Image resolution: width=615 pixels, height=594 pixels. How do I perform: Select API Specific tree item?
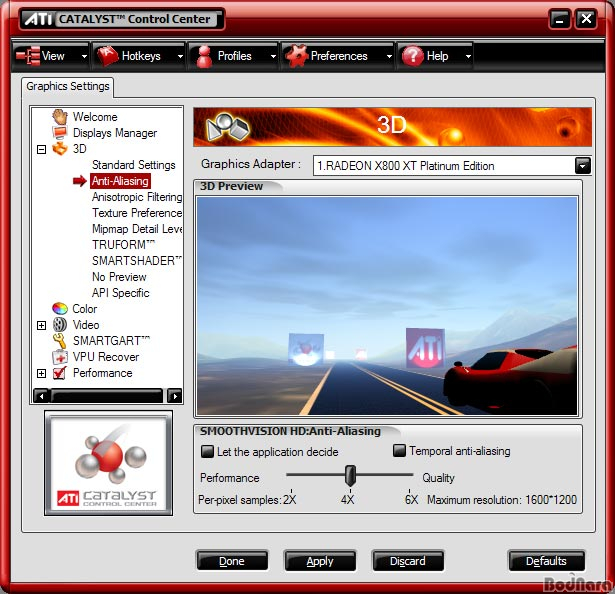pyautogui.click(x=120, y=293)
